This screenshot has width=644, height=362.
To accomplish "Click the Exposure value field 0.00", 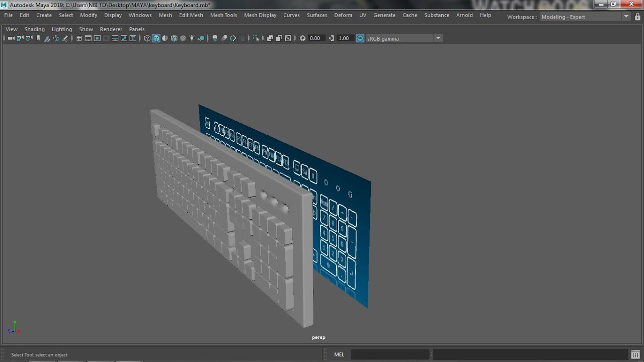I will pos(316,38).
